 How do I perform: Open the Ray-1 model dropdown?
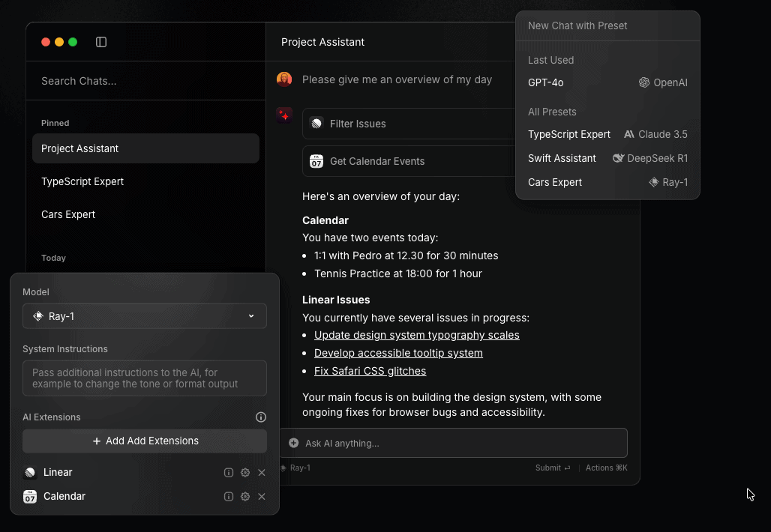[x=145, y=315]
